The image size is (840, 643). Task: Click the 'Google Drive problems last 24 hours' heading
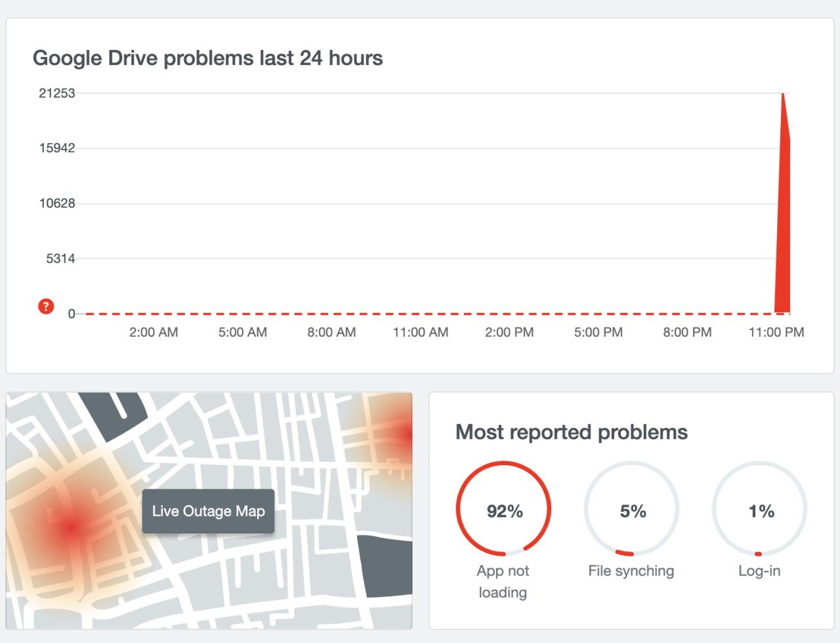point(207,58)
